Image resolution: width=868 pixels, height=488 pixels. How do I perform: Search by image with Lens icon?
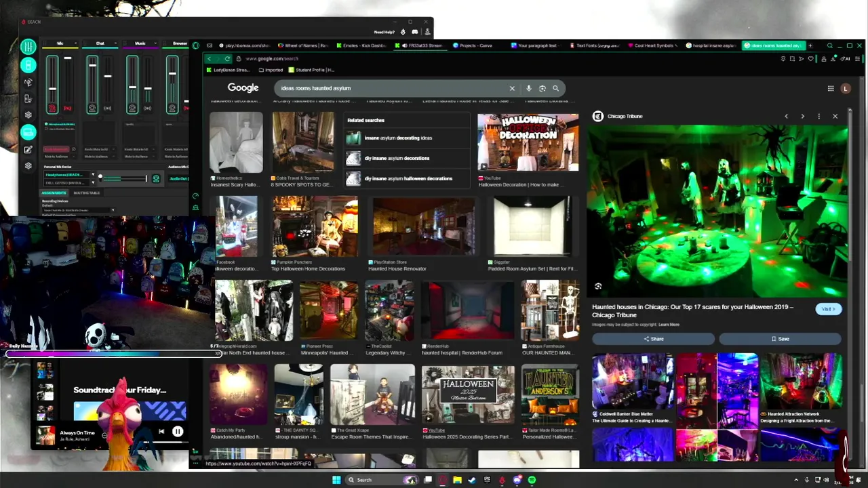542,88
